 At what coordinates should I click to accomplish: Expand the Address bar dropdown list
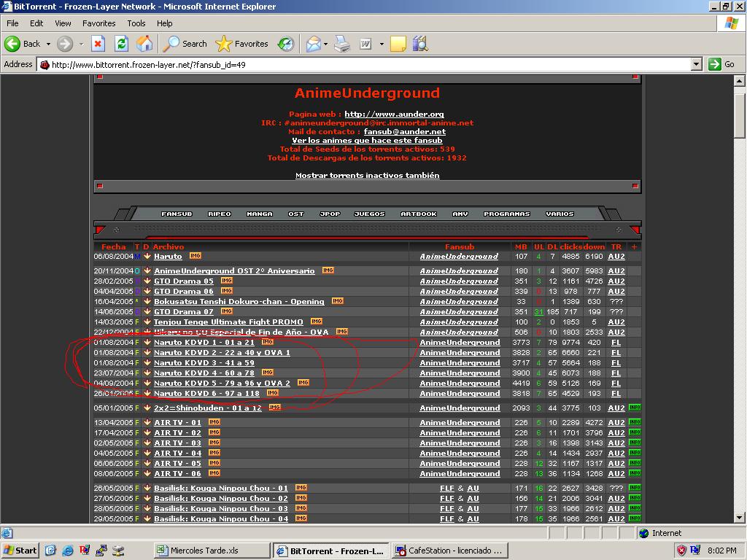tap(697, 64)
